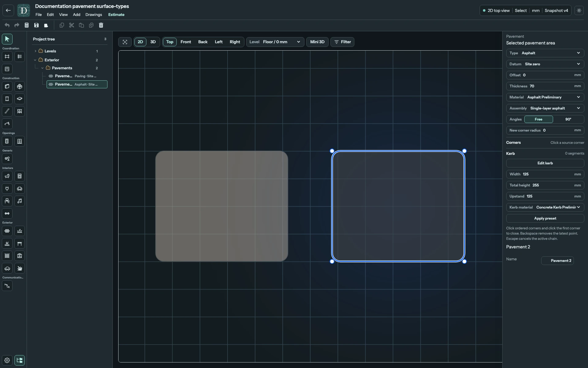Open the File menu
The width and height of the screenshot is (588, 368).
click(39, 15)
